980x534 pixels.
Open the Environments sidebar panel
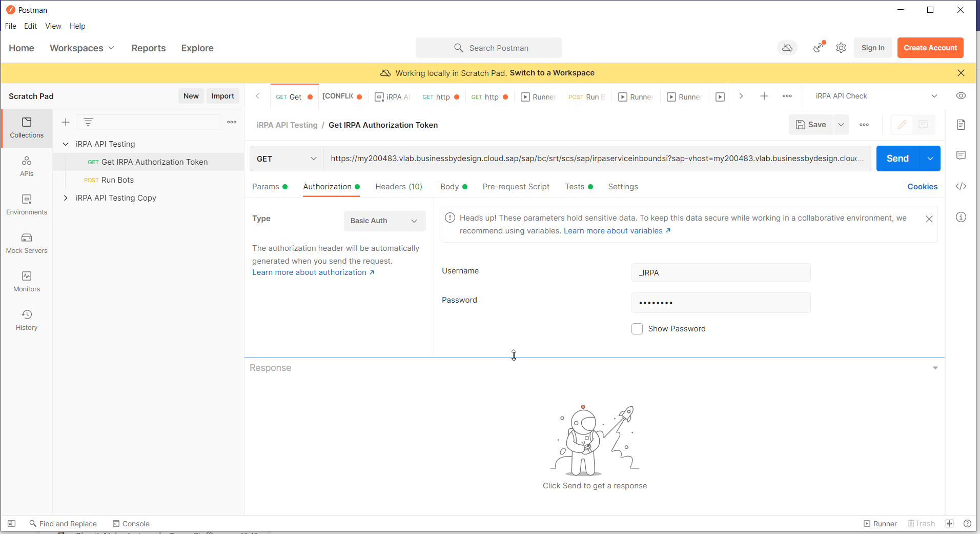pyautogui.click(x=27, y=205)
